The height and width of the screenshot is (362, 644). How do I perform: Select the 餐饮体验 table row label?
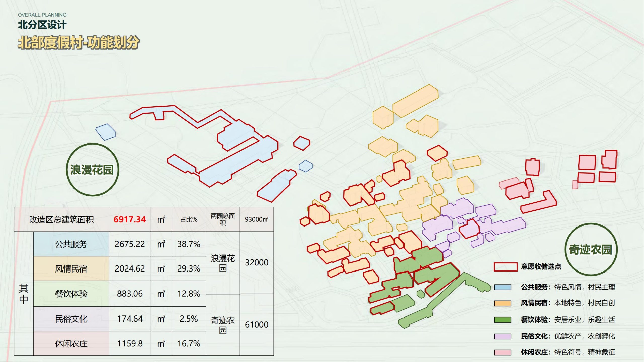(71, 293)
